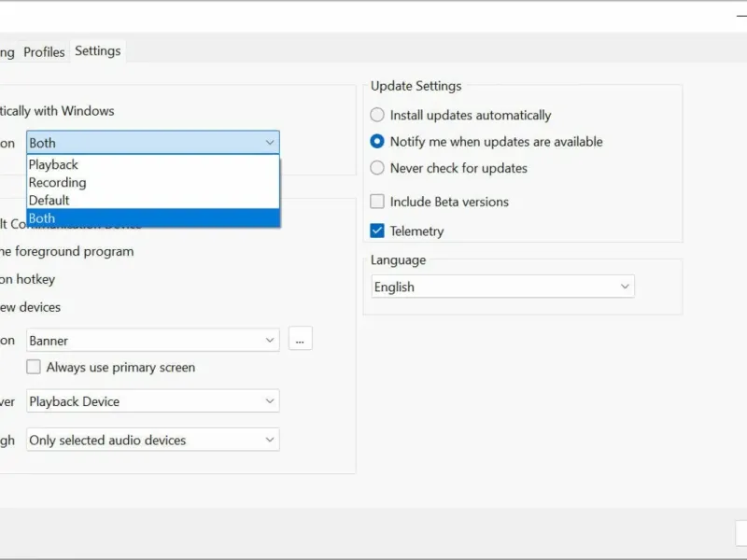Open the Banner notification dropdown
The image size is (747, 560).
click(152, 341)
